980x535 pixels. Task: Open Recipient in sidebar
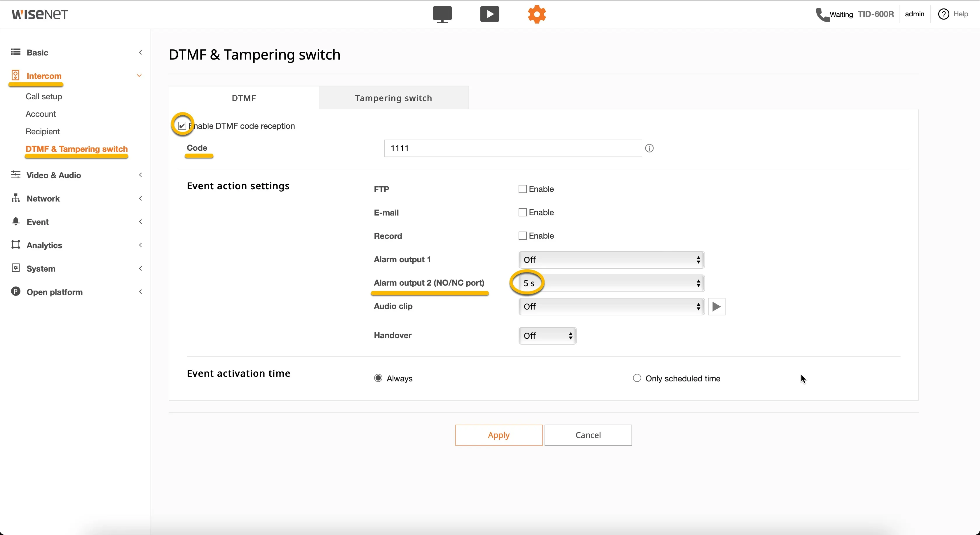click(43, 131)
